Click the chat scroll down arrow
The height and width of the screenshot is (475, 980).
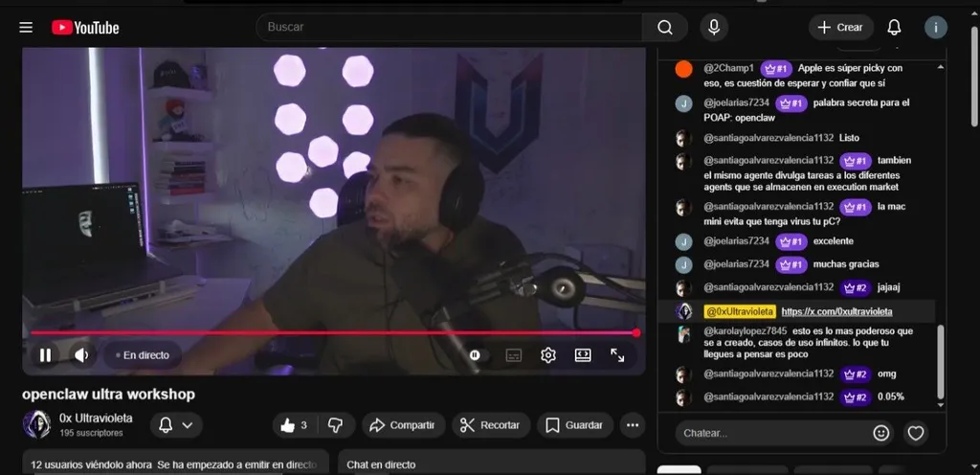click(x=942, y=405)
